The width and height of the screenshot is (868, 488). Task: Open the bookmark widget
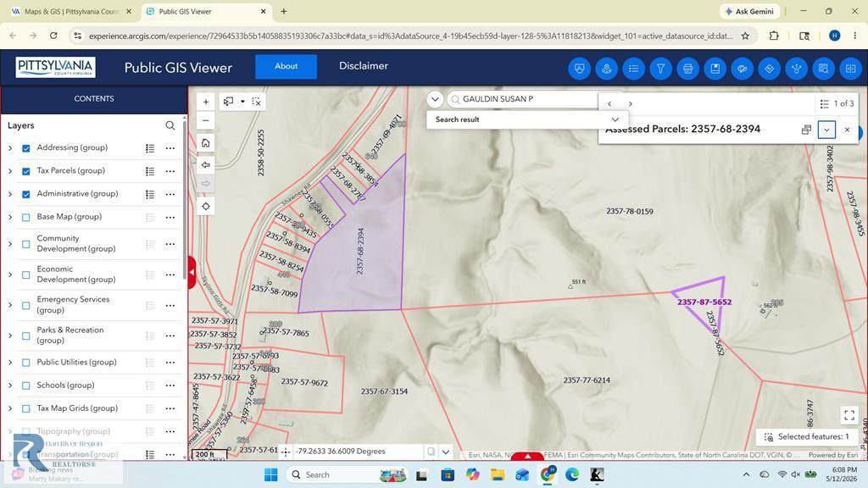click(x=715, y=69)
